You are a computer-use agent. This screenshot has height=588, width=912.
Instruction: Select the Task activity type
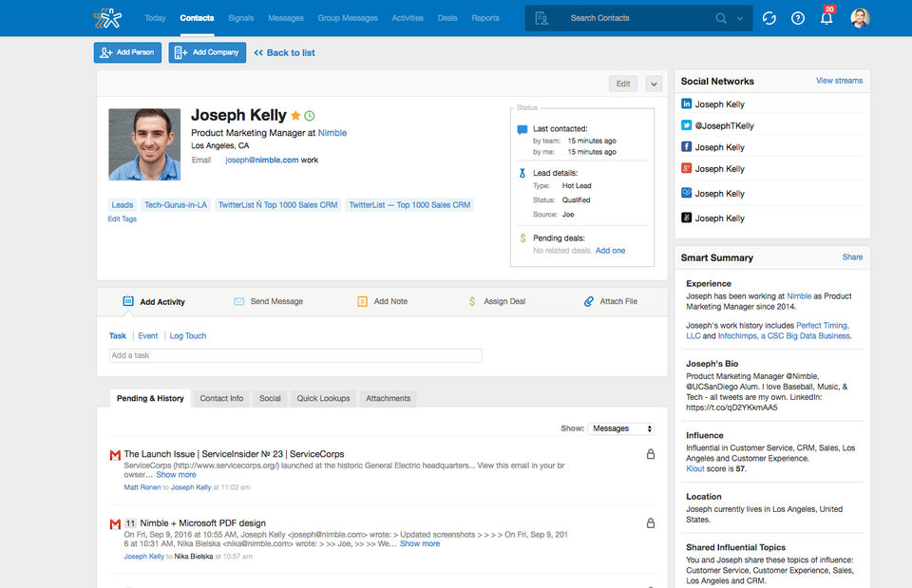(x=118, y=335)
